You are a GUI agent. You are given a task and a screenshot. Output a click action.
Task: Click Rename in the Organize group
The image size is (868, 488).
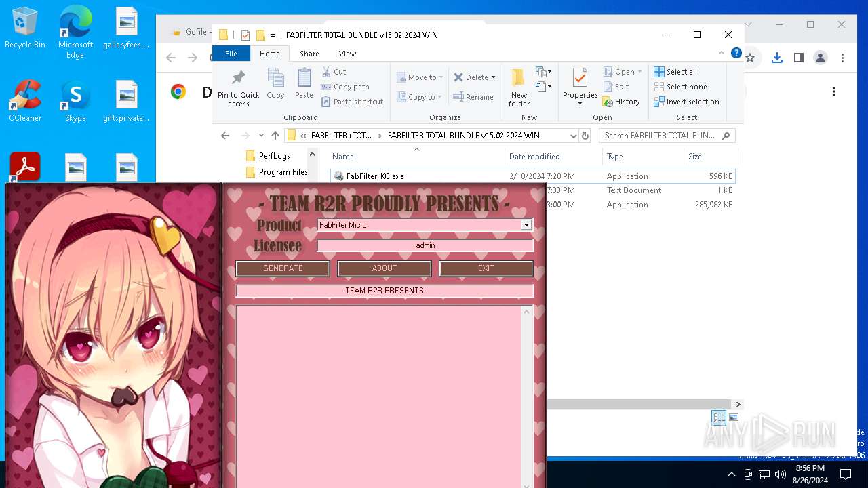coord(473,97)
